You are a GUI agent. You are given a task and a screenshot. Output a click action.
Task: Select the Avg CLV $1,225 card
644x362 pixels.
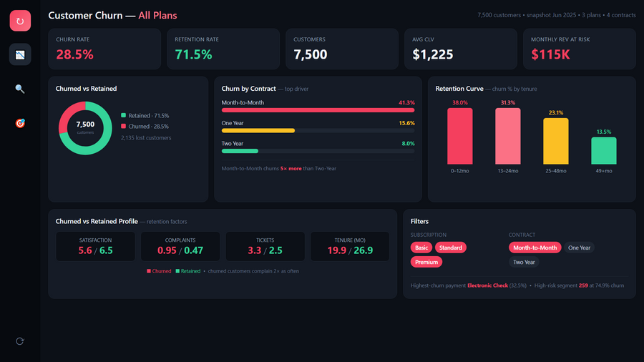click(461, 49)
